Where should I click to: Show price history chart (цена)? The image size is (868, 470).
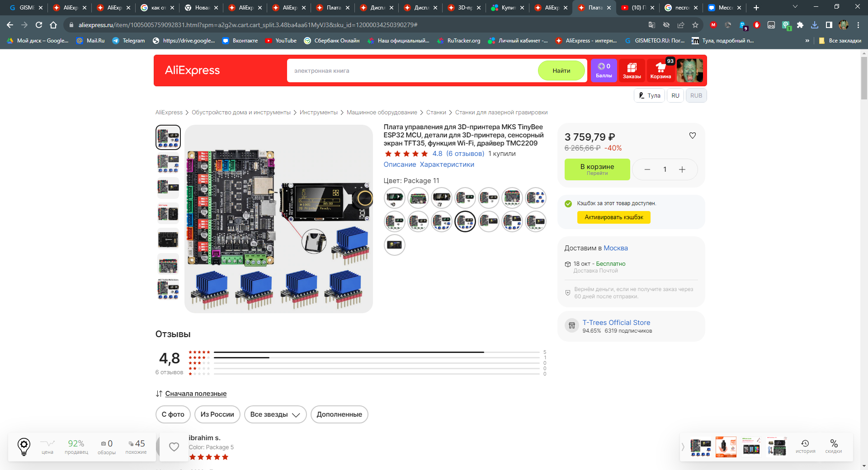tap(47, 446)
